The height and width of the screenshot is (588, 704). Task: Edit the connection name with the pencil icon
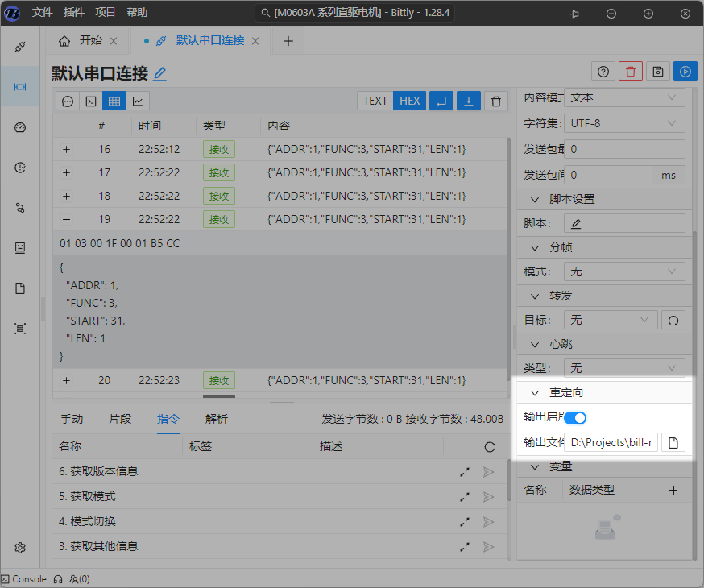pyautogui.click(x=160, y=74)
